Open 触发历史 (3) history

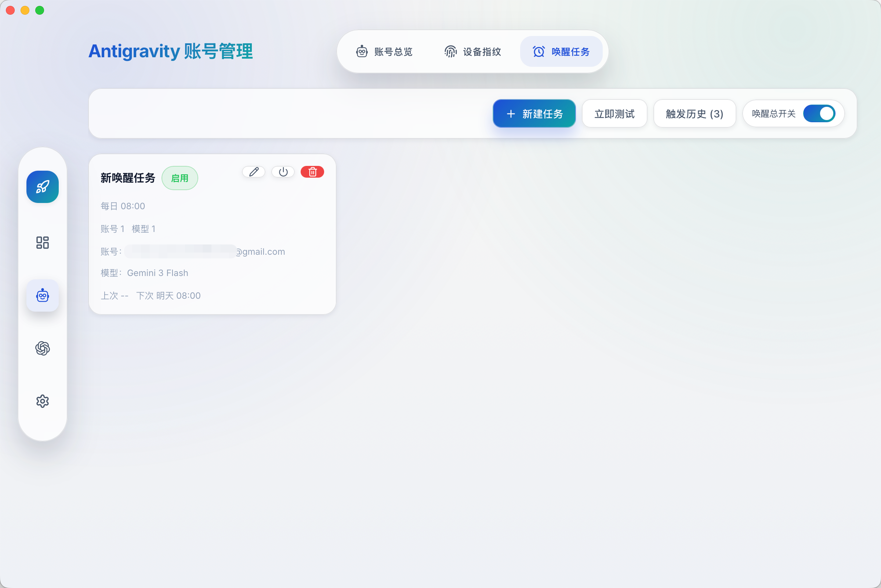pyautogui.click(x=694, y=113)
